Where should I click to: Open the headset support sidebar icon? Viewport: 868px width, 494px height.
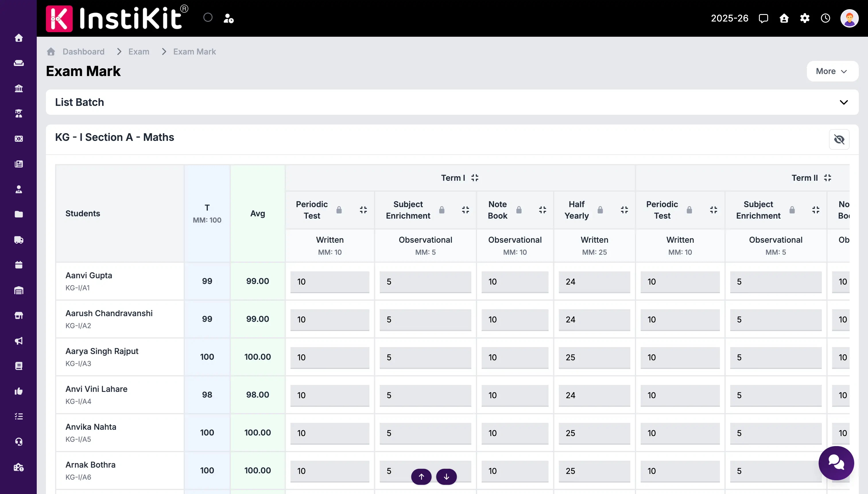(19, 442)
